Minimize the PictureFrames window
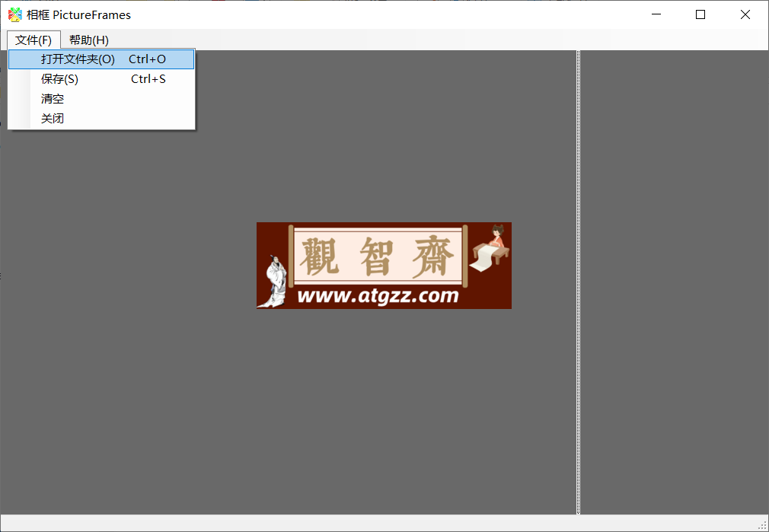769x532 pixels. [656, 14]
